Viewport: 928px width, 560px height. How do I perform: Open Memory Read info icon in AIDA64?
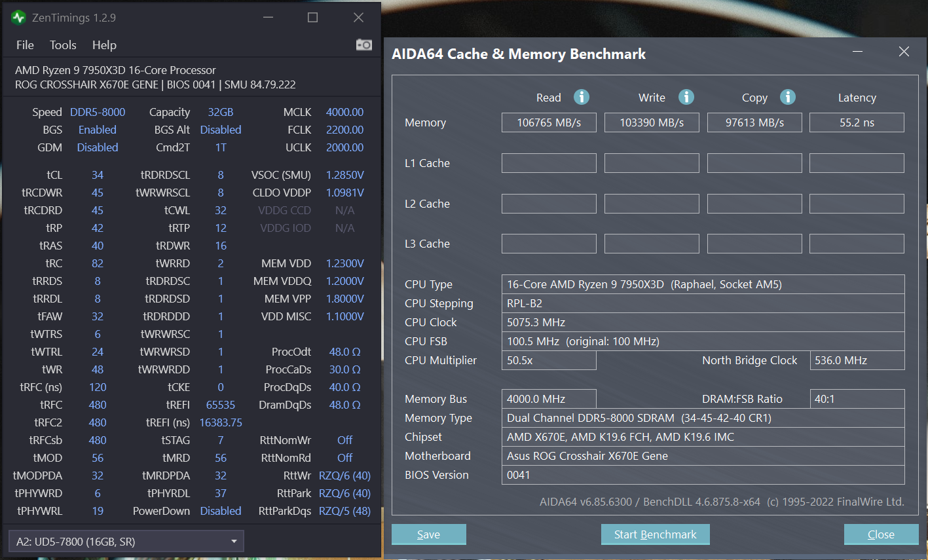(582, 97)
